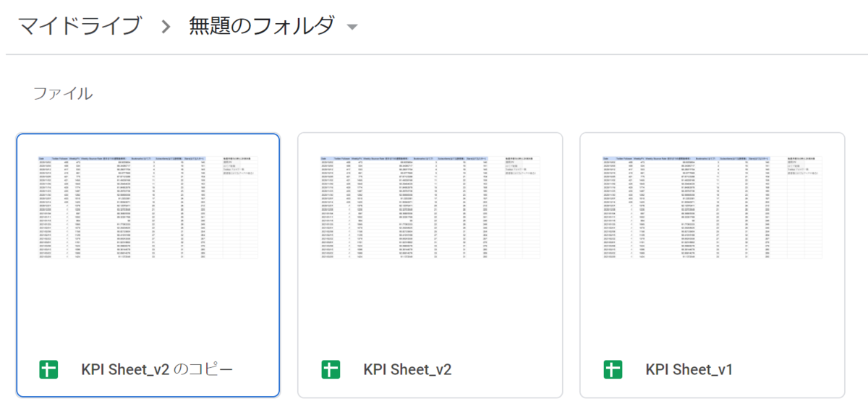Click the green file-type icon on the selected card
Viewport: 868px width, 417px height.
pyautogui.click(x=48, y=369)
